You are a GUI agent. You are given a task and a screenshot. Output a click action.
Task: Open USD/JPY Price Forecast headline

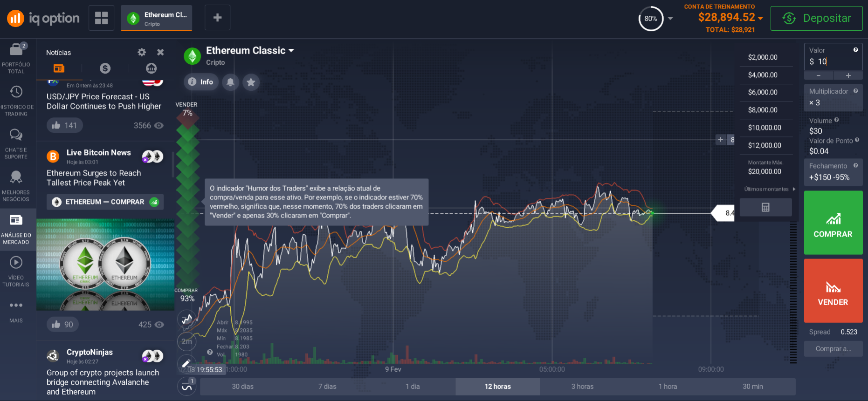104,102
